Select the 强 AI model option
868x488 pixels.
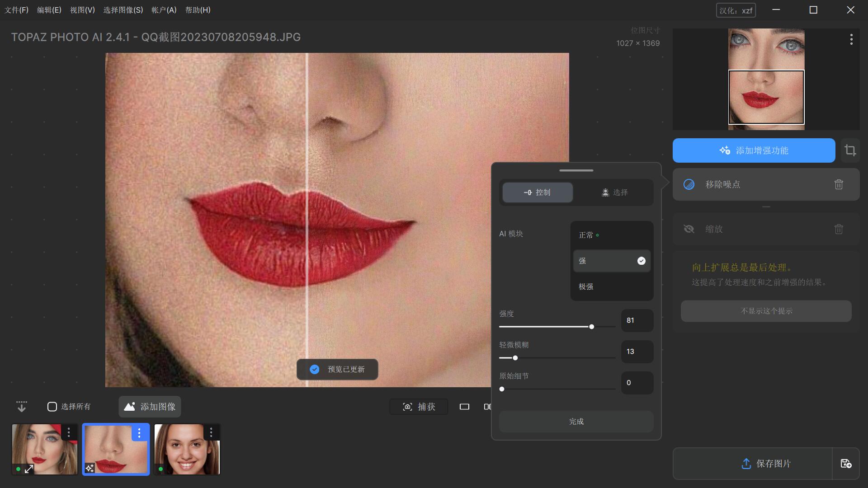click(x=612, y=261)
